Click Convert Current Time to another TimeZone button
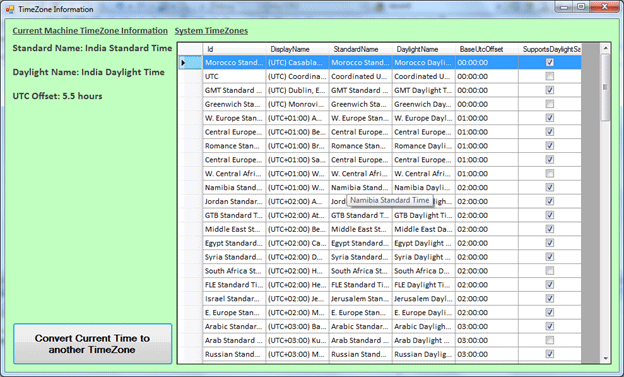Image resolution: width=624 pixels, height=377 pixels. click(93, 344)
